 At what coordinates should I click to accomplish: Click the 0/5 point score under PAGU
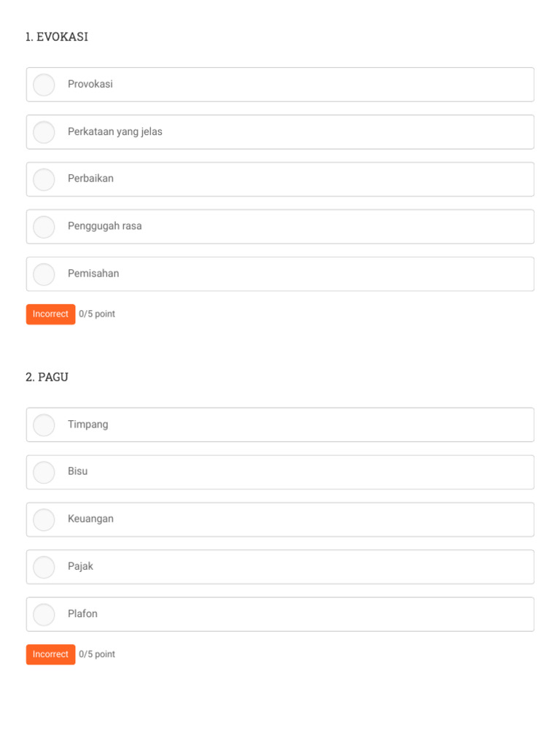point(97,654)
